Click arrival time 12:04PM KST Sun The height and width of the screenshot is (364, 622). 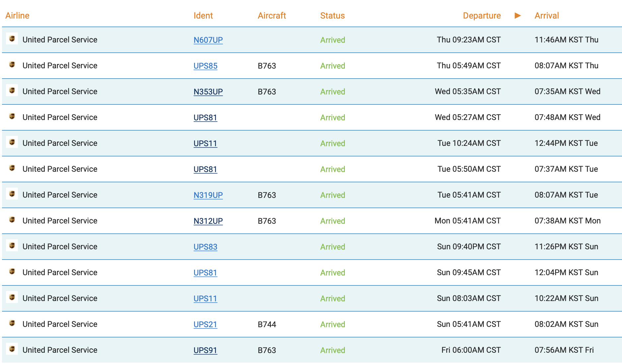[567, 273]
